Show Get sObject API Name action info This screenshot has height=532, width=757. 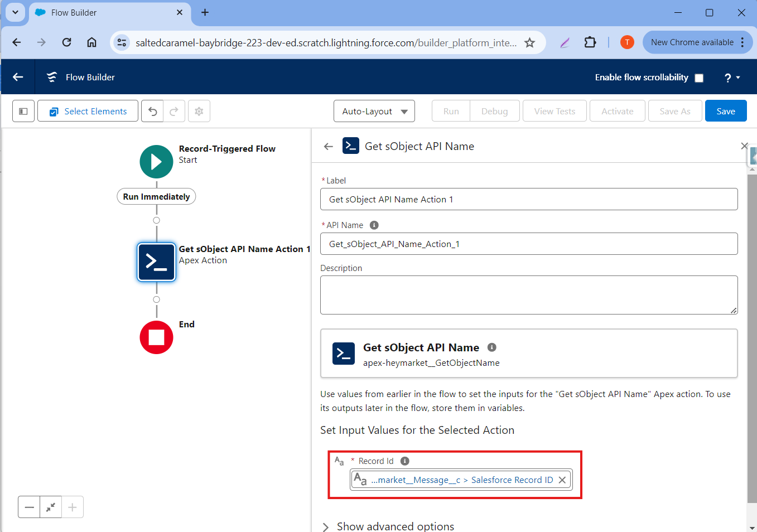pyautogui.click(x=492, y=347)
